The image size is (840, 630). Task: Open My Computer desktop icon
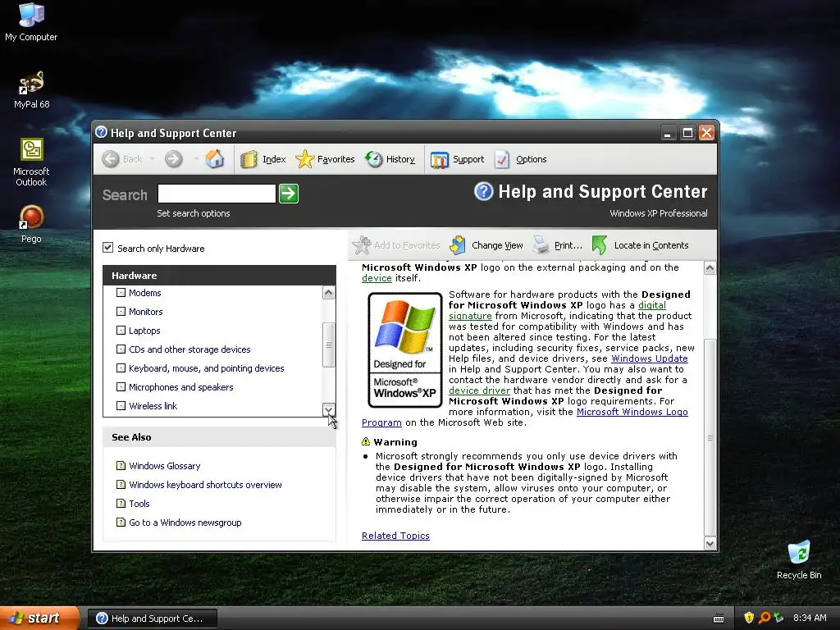click(x=31, y=15)
